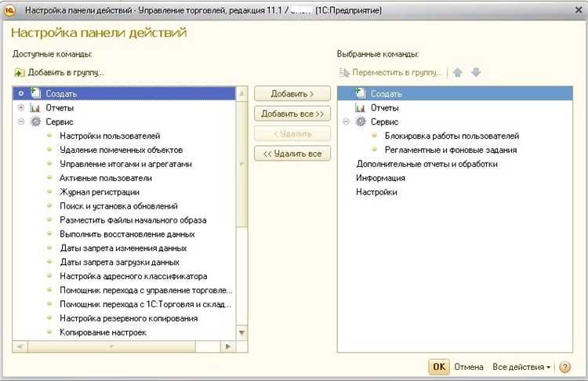Select Журнал регистрации item
Image resolution: width=588 pixels, height=381 pixels.
pyautogui.click(x=100, y=192)
